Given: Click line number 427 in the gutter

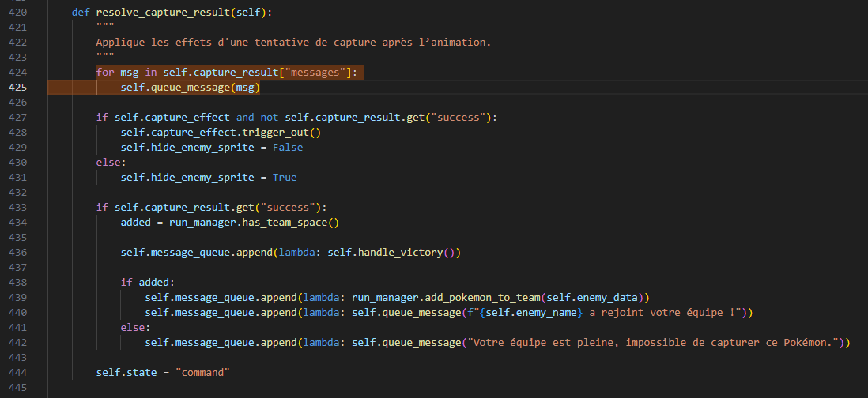Looking at the screenshot, I should [x=17, y=117].
